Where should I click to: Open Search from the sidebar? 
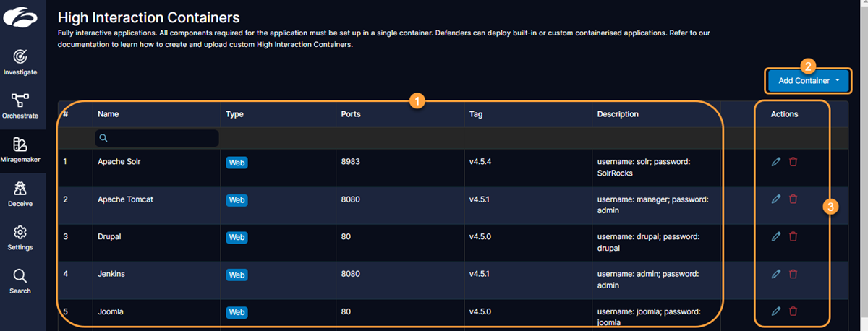pos(20,281)
